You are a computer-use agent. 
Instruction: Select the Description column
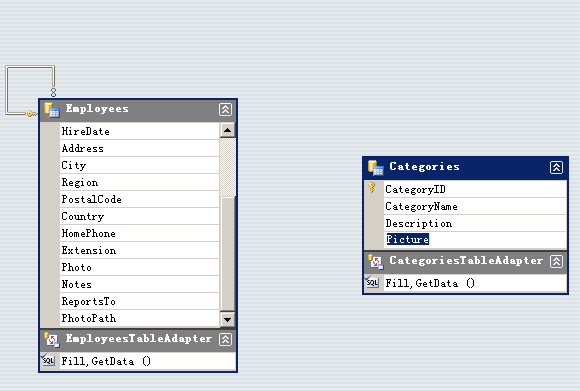[475, 223]
